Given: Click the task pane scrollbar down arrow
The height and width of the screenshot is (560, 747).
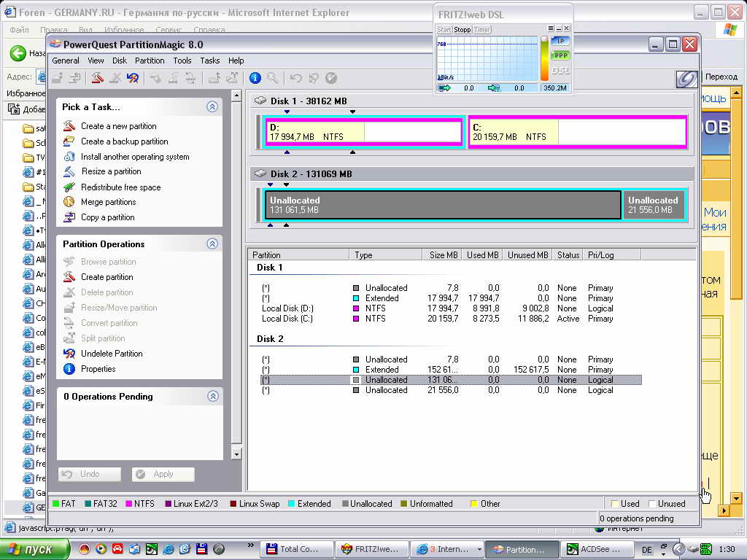Looking at the screenshot, I should 236,454.
